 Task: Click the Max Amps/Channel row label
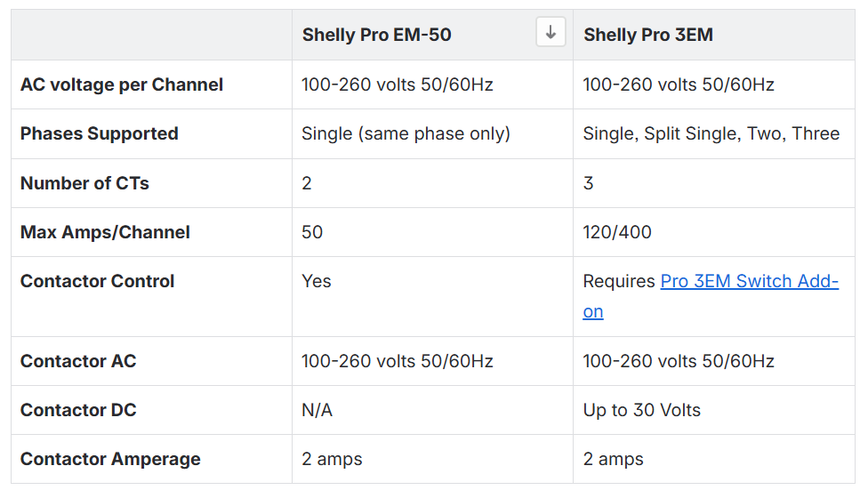pyautogui.click(x=105, y=233)
